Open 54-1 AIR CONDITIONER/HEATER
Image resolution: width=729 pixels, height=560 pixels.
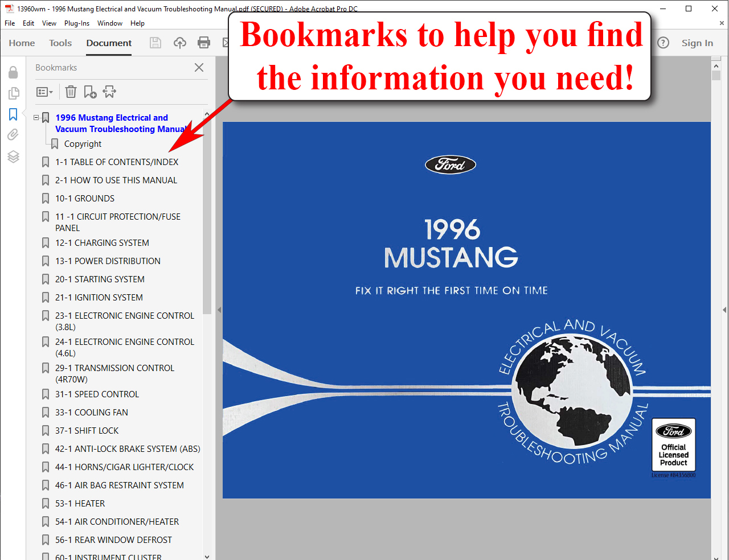(x=117, y=522)
